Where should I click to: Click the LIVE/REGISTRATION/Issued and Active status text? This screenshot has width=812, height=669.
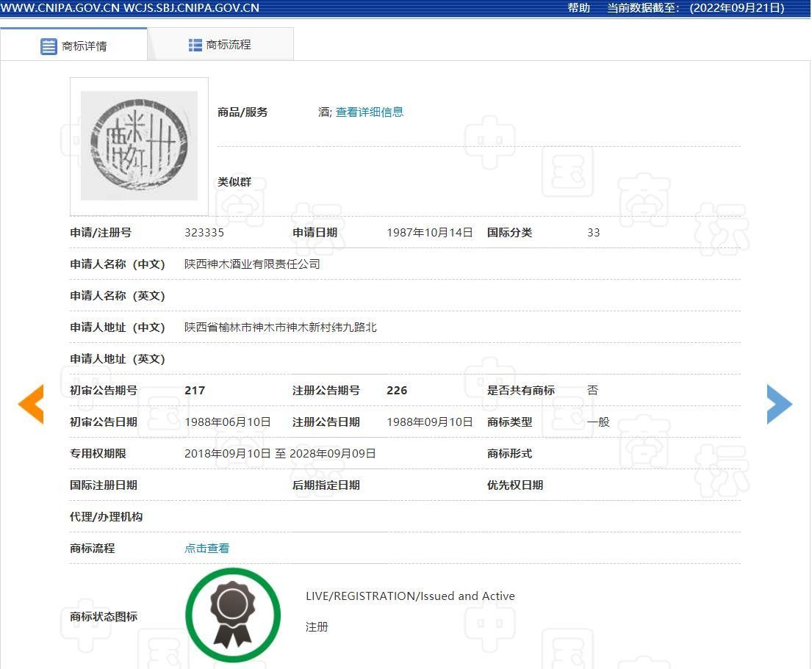click(x=410, y=596)
